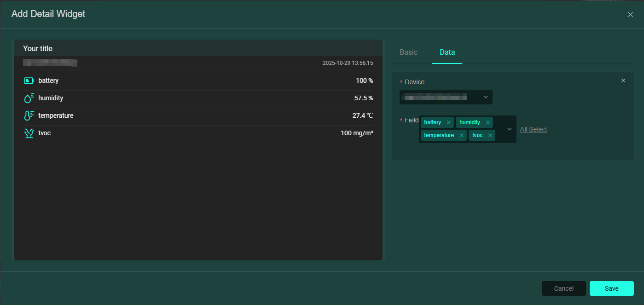Screen dimensions: 644x305
Task: Remove the battery field tag
Action: pyautogui.click(x=449, y=123)
